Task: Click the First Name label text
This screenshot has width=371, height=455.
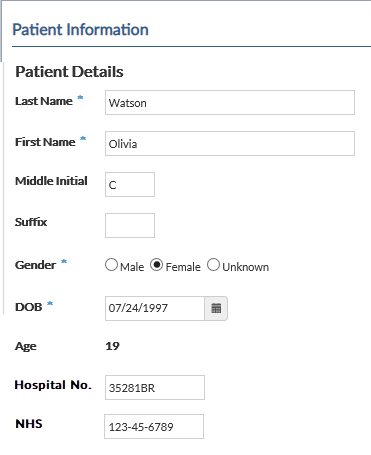Action: [45, 142]
